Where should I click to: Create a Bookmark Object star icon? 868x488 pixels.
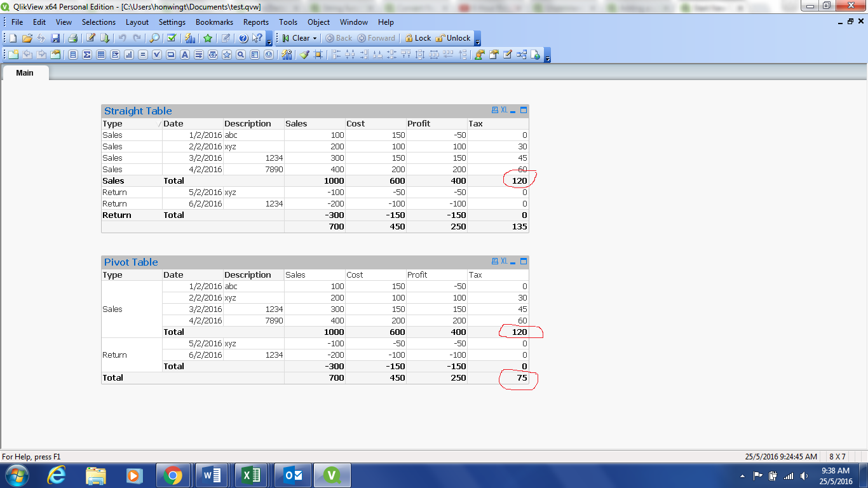(227, 55)
